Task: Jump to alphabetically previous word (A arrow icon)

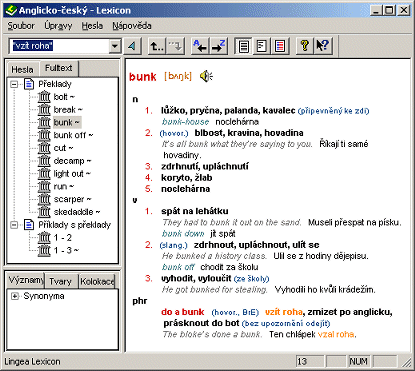Action: coord(200,46)
